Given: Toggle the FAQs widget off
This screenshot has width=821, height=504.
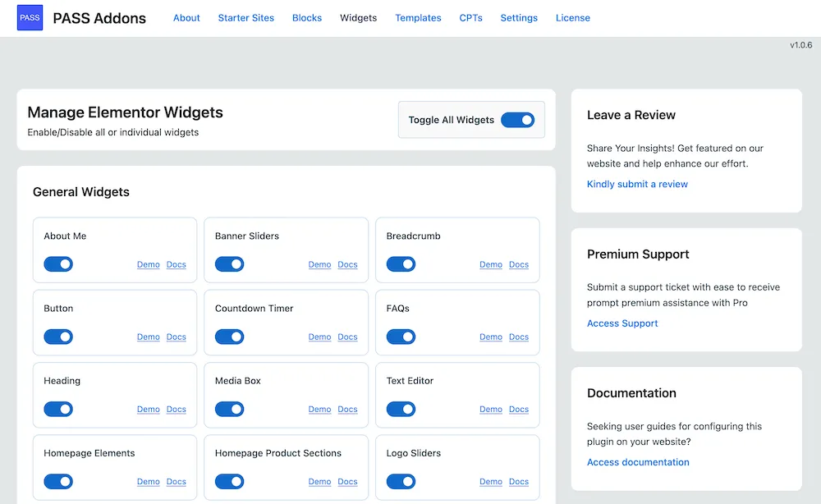Looking at the screenshot, I should click(401, 337).
